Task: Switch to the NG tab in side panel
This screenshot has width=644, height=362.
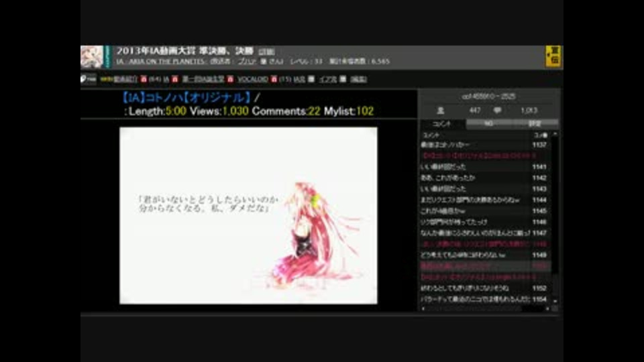Action: pos(488,124)
